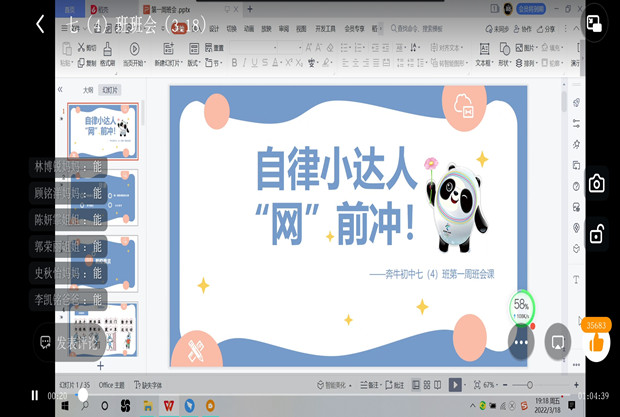Click the zoom slider handle

[530, 385]
